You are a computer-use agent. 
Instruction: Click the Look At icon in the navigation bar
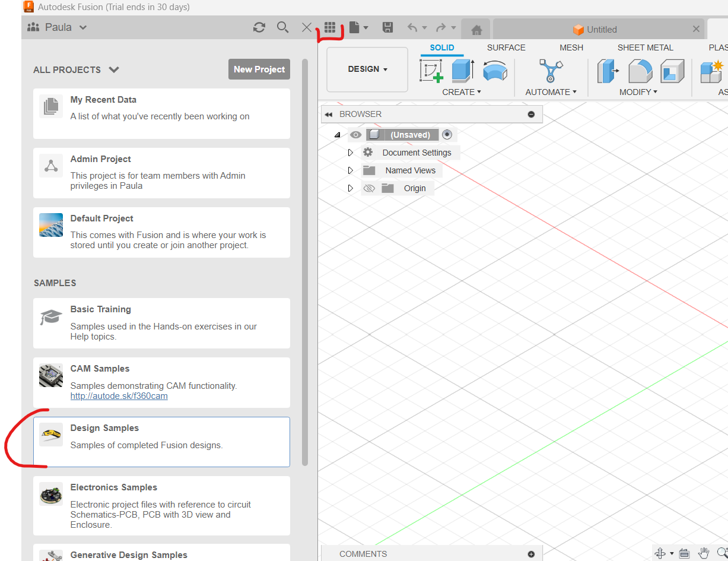pos(684,553)
